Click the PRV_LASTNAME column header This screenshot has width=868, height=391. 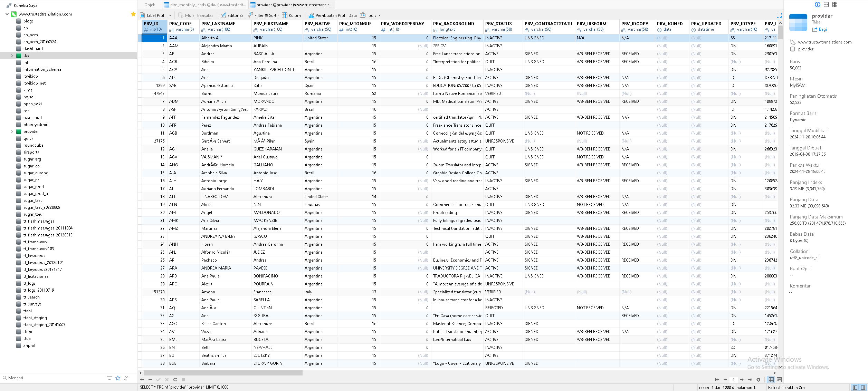pyautogui.click(x=226, y=27)
